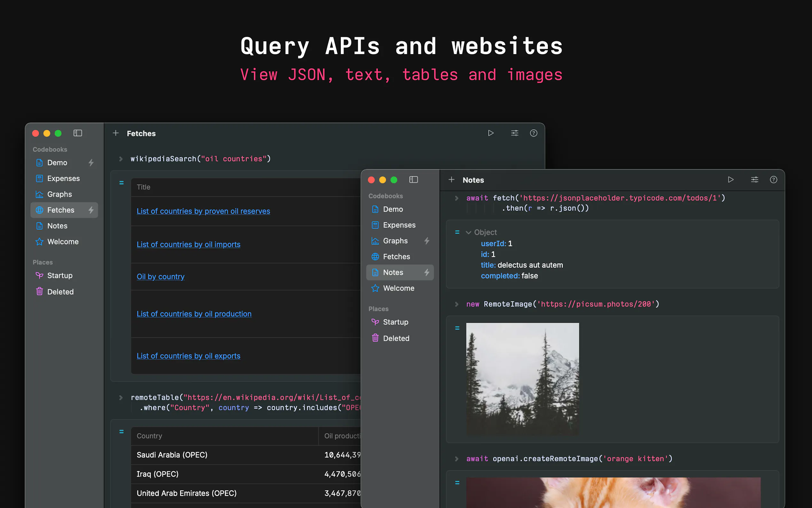Click the snowy mountain image thumbnail
Image resolution: width=812 pixels, height=508 pixels.
tap(522, 379)
